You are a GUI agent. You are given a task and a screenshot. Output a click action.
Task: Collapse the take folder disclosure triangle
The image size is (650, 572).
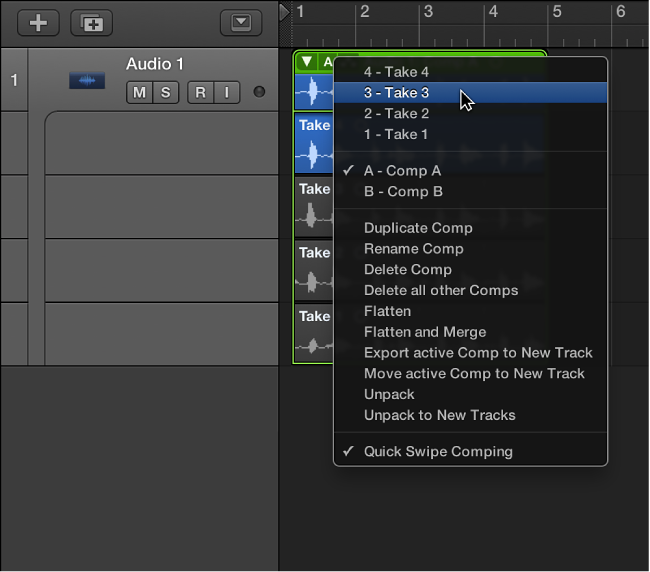click(x=306, y=62)
